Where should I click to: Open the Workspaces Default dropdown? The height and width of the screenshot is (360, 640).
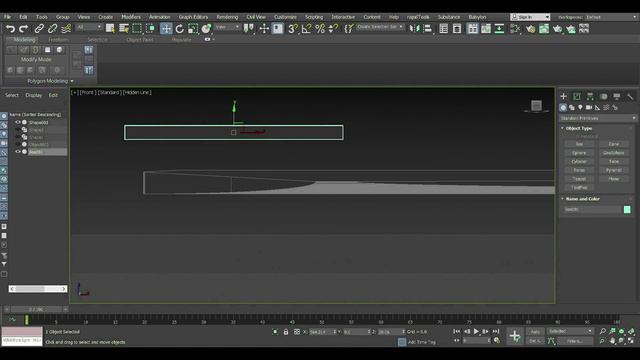(x=611, y=17)
